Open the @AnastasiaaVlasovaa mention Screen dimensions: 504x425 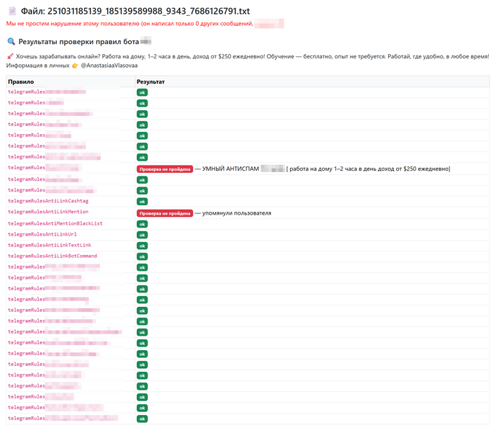click(x=108, y=66)
